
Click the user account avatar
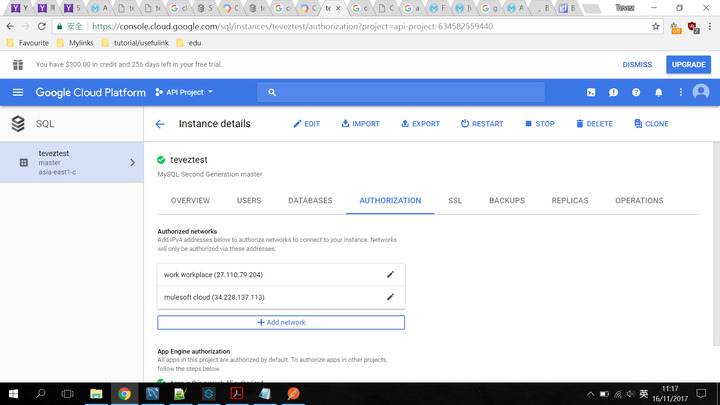(701, 92)
